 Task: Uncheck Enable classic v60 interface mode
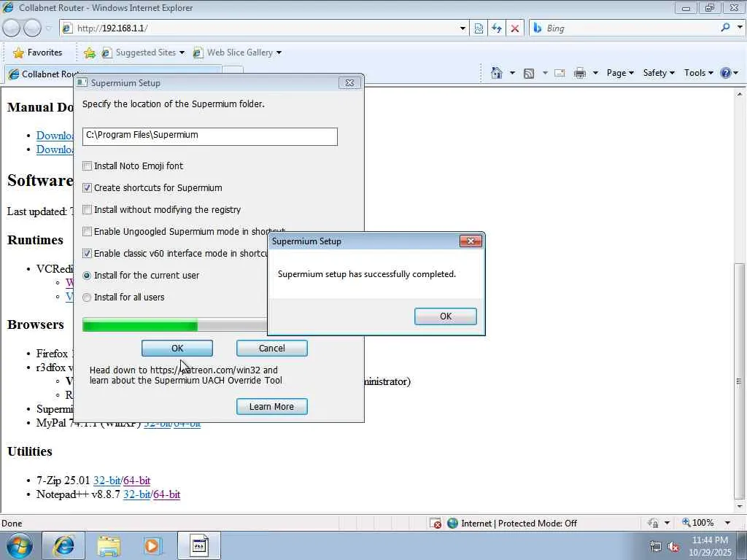click(87, 253)
